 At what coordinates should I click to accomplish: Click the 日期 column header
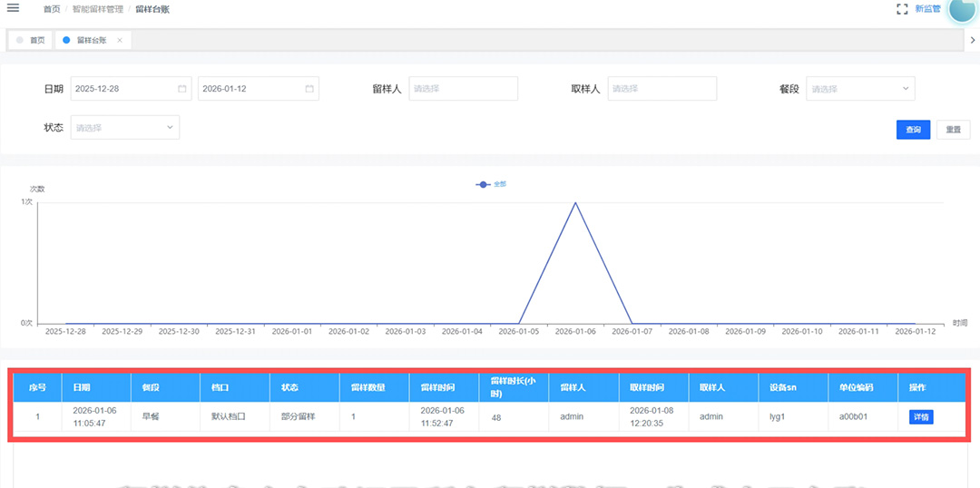pos(96,387)
